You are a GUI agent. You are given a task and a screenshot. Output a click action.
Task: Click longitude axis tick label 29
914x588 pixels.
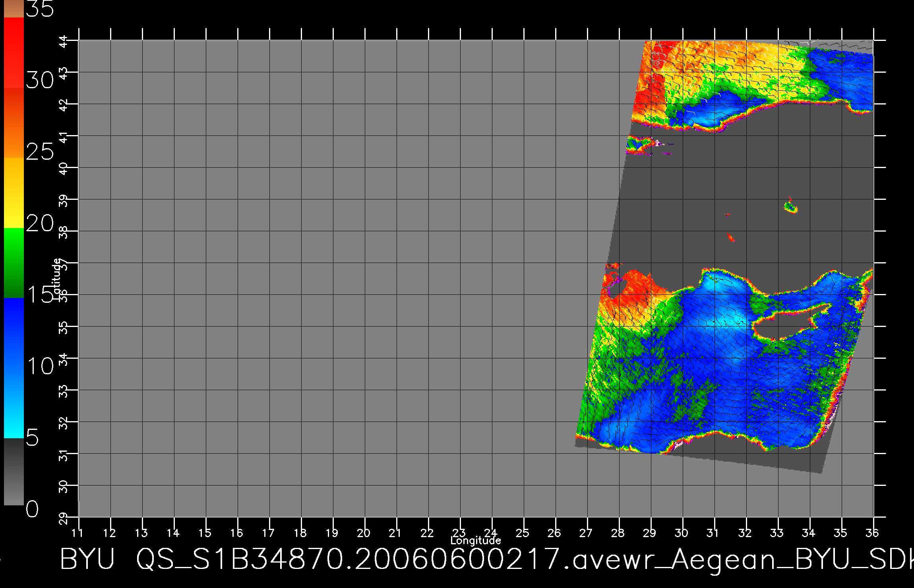pyautogui.click(x=650, y=532)
